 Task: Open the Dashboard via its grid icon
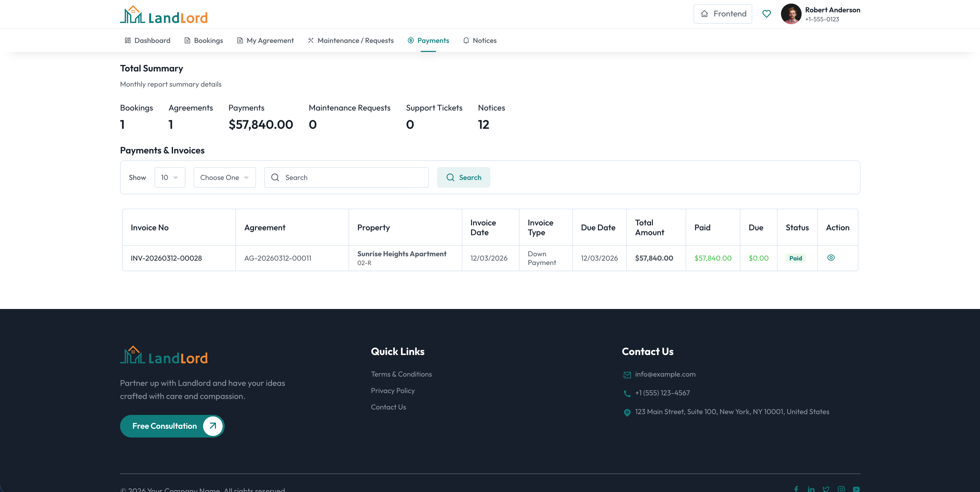click(128, 40)
